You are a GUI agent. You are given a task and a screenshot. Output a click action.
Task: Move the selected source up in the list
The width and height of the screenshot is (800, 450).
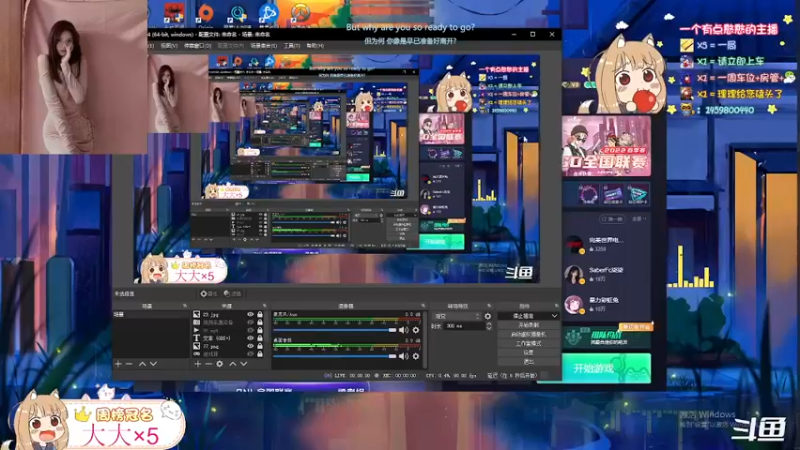[x=233, y=364]
